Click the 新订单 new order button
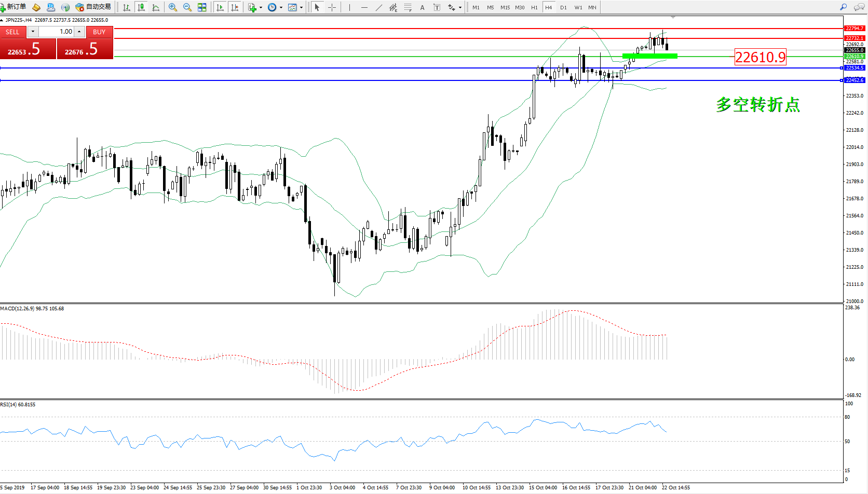This screenshot has width=868, height=494. tap(14, 7)
